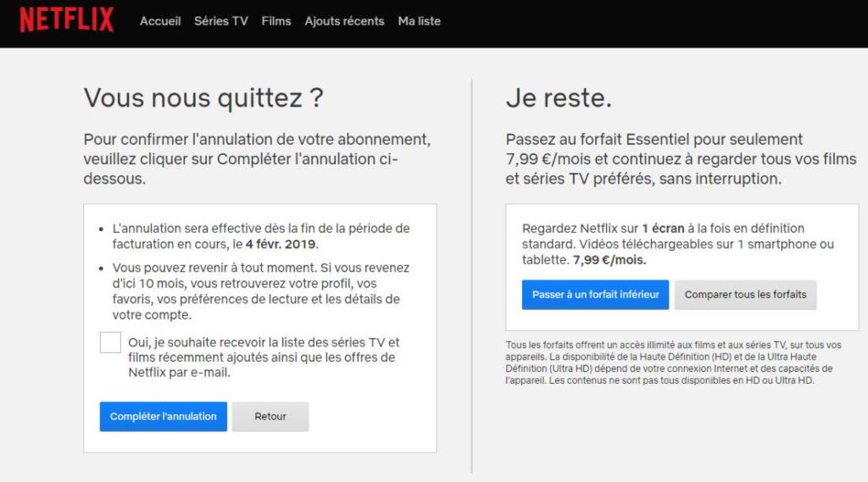868x482 pixels.
Task: Click the bold '7,99 €/mois.' price text
Action: (609, 259)
